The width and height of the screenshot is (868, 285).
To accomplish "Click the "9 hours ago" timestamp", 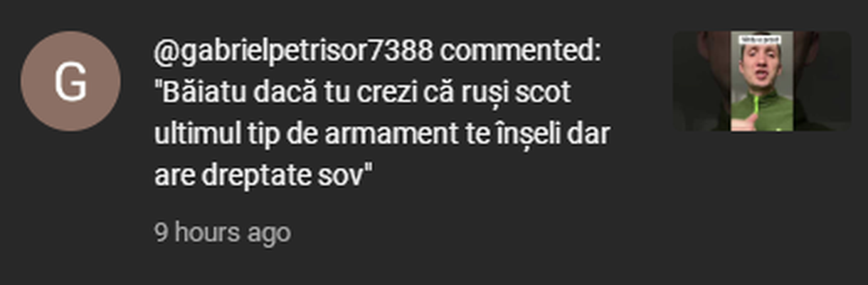I will pos(223,233).
